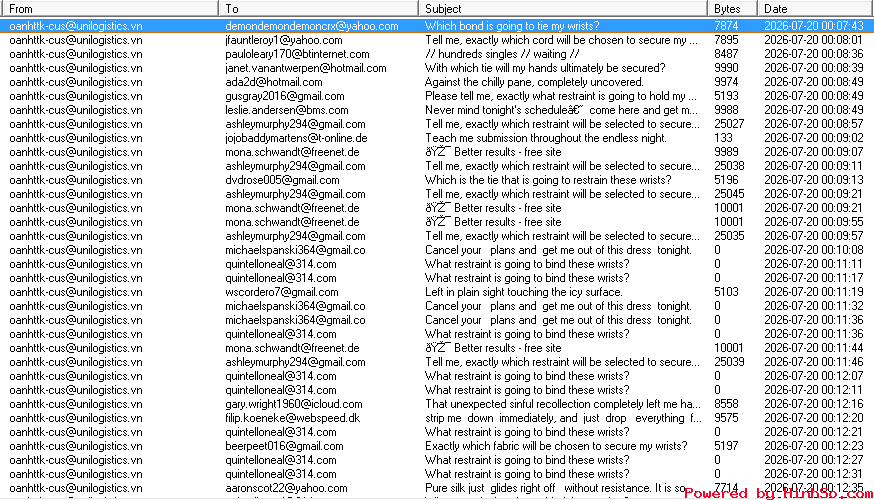Click date 2026-07-20 00:12:31
874x500 pixels.
pos(813,474)
